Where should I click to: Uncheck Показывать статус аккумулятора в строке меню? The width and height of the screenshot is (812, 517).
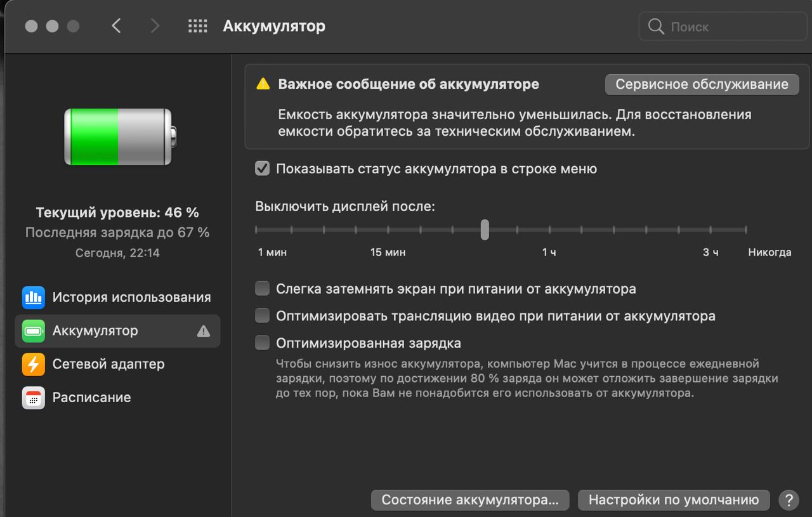[262, 169]
